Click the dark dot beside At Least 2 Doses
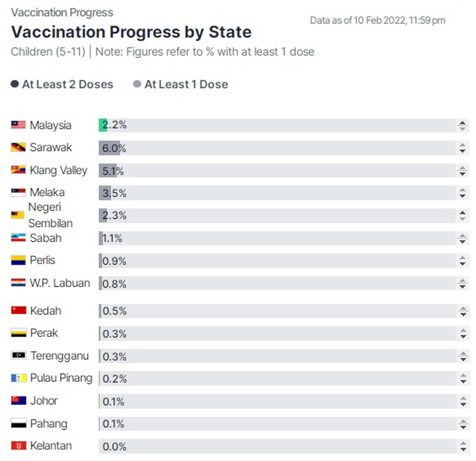 (x=15, y=84)
